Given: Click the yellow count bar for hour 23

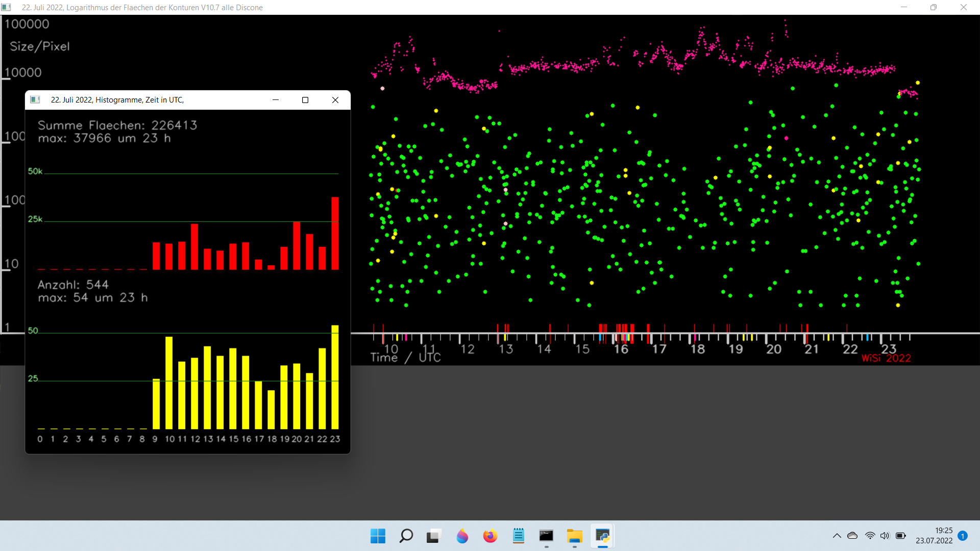Looking at the screenshot, I should pos(335,377).
